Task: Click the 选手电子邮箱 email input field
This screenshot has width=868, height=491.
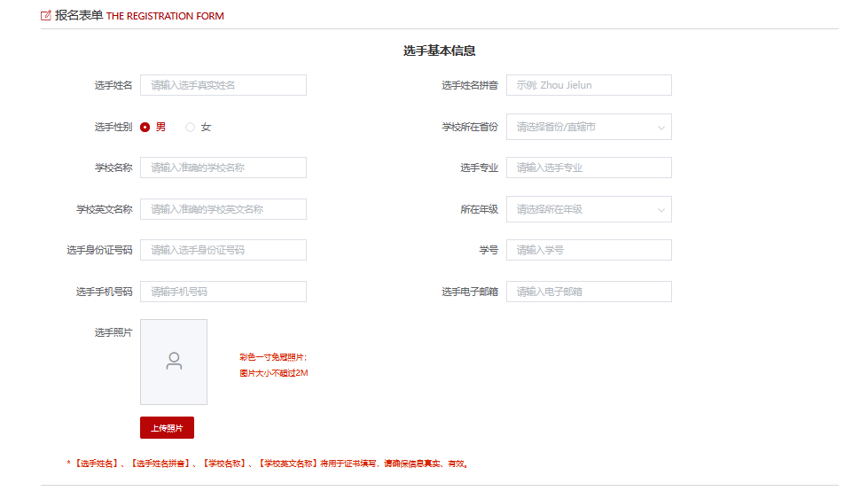Action: coord(589,292)
